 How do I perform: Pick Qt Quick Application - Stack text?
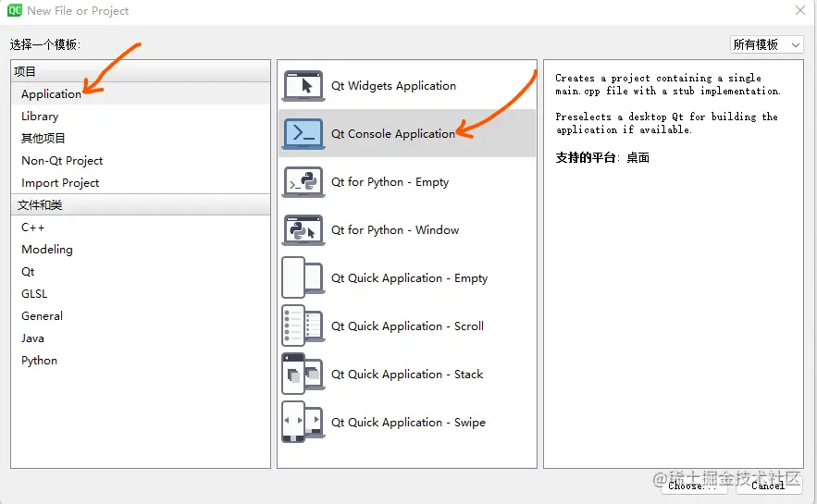click(407, 374)
